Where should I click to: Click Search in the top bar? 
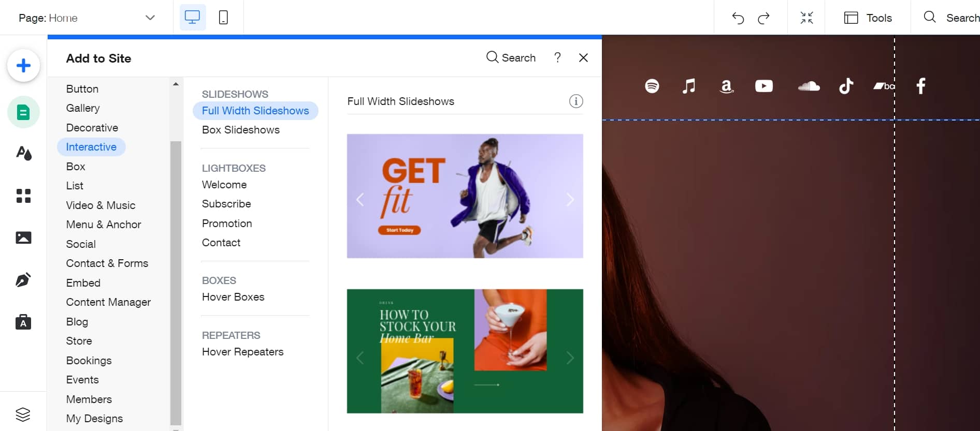pyautogui.click(x=952, y=18)
